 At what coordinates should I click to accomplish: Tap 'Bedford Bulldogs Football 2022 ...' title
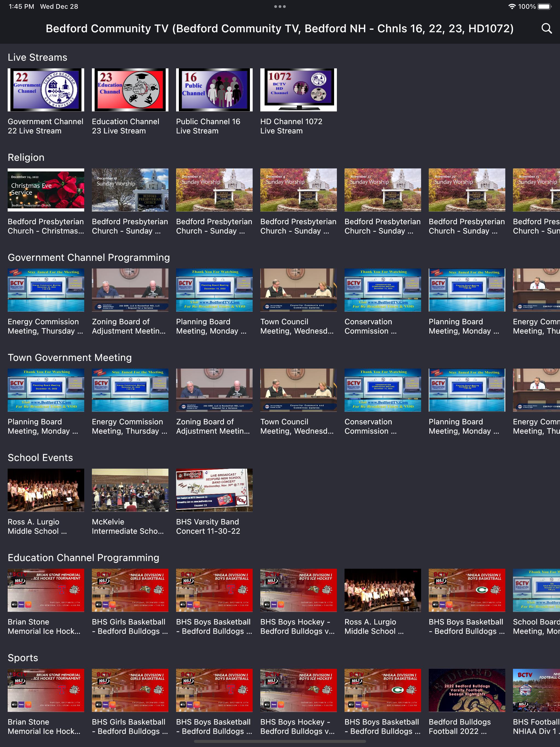[460, 726]
